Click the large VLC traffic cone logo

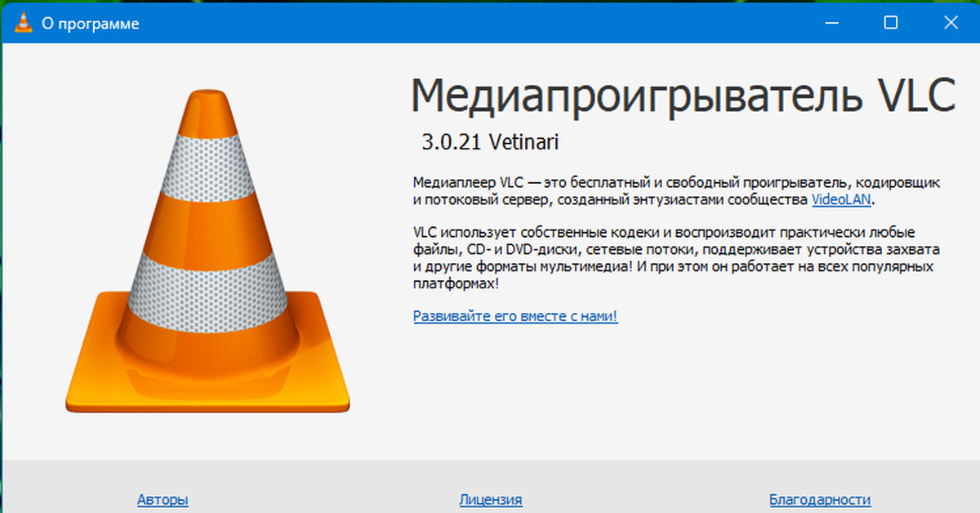[207, 252]
